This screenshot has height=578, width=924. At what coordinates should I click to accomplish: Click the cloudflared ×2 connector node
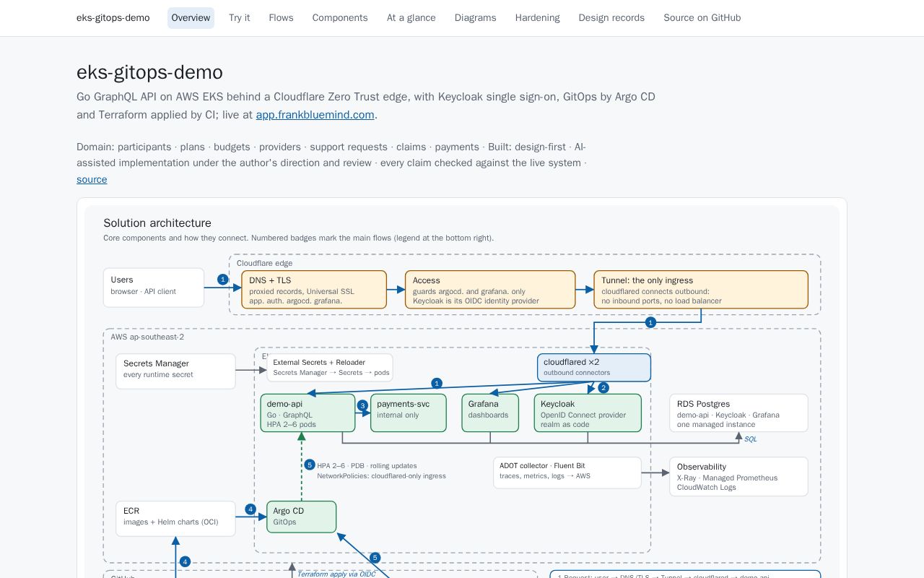point(594,367)
